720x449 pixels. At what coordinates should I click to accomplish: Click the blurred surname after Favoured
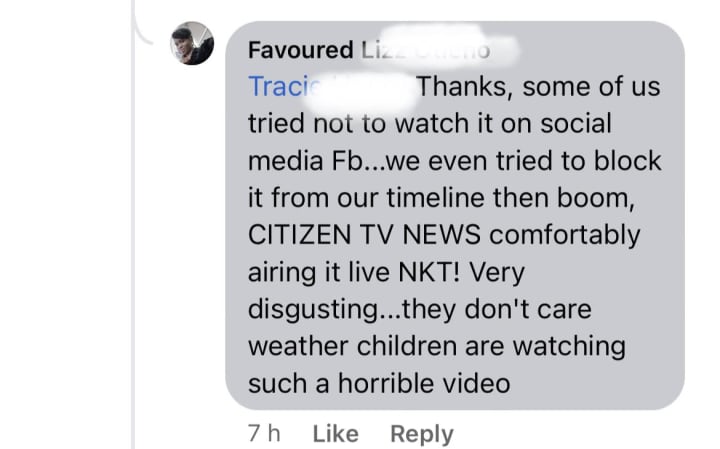[436, 50]
